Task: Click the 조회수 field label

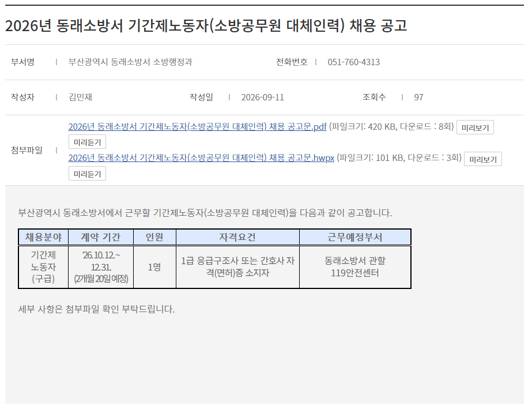Action: (374, 97)
